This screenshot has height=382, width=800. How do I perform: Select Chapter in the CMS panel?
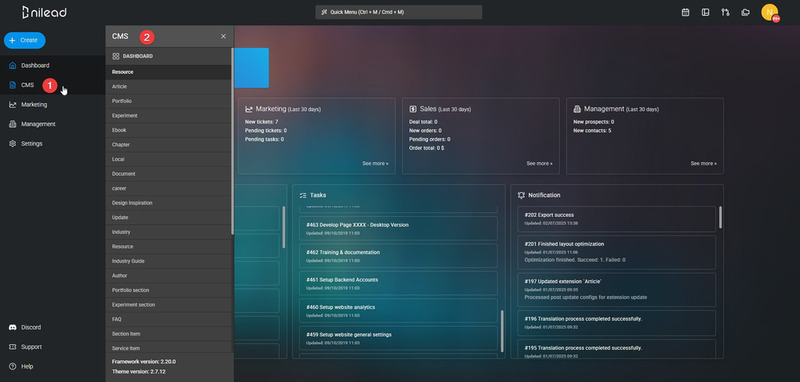tap(168, 145)
